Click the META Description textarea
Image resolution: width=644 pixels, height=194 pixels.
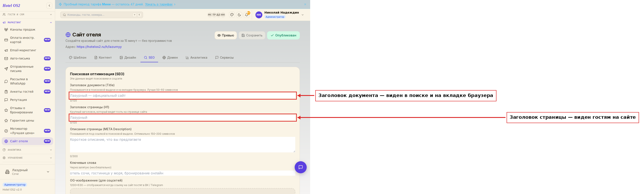(182, 145)
